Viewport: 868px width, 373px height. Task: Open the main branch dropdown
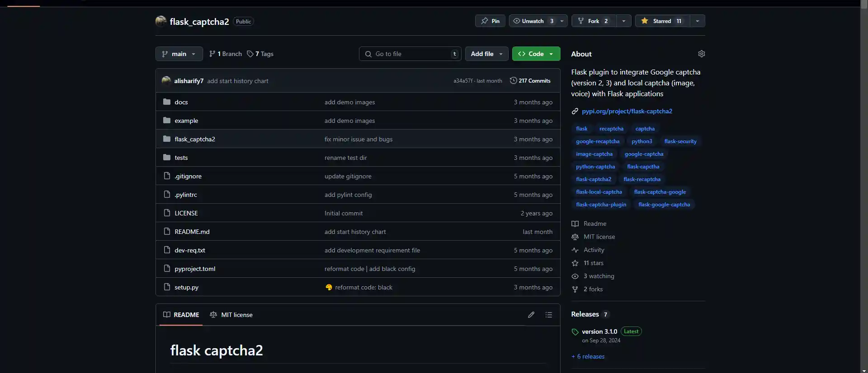179,54
